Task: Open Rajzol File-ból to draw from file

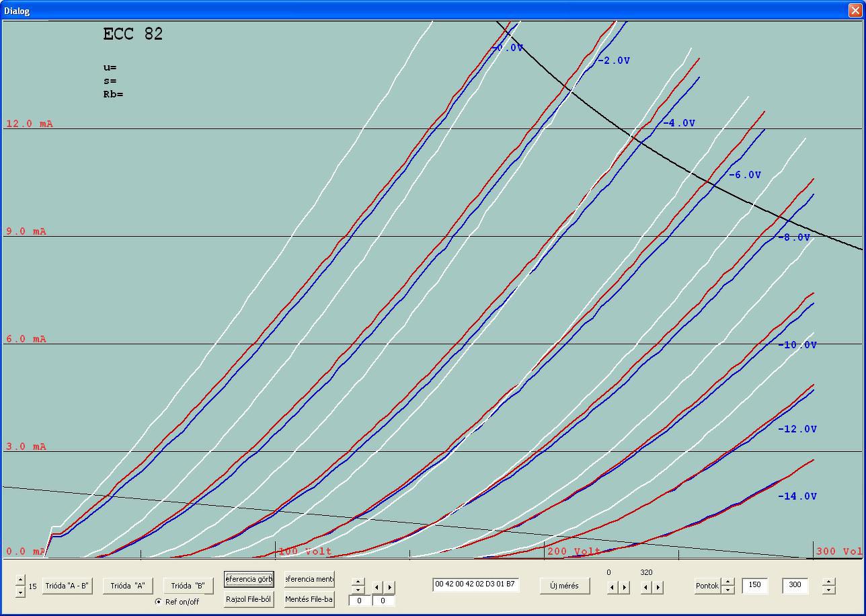Action: (249, 599)
